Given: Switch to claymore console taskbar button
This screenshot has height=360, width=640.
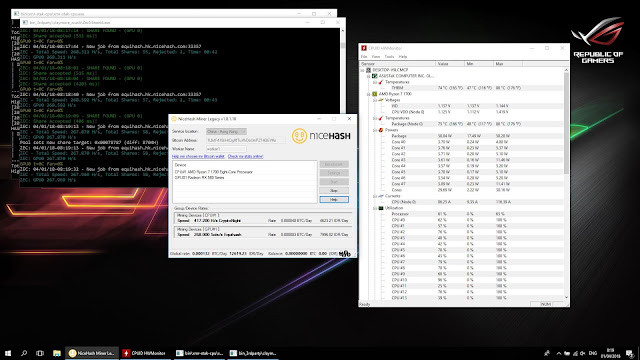Looking at the screenshot, I should click(x=253, y=353).
